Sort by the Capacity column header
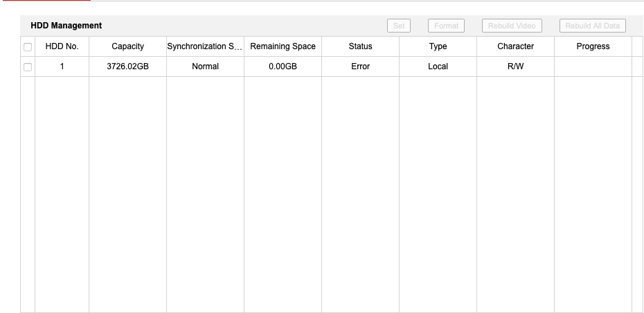644x313 pixels. [x=127, y=46]
